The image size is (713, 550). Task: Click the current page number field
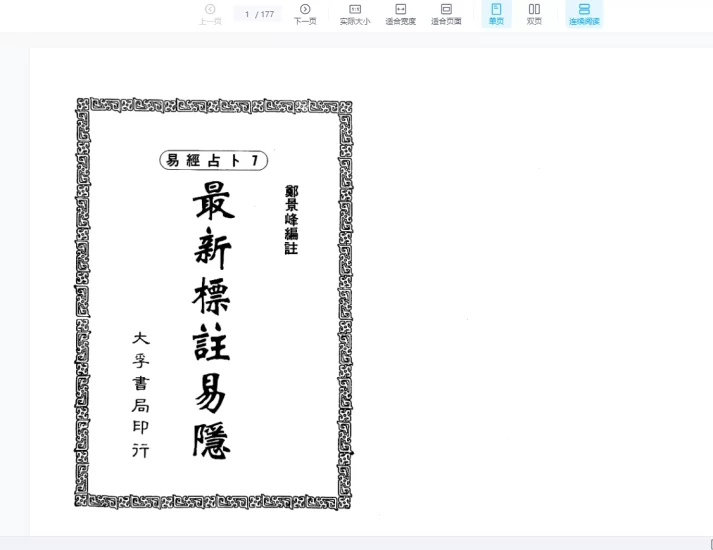[x=247, y=14]
